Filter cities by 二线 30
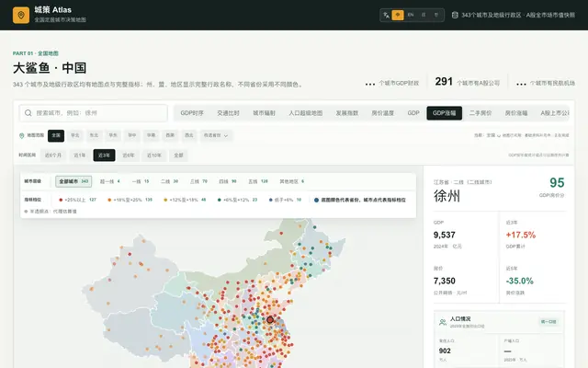Image resolution: width=588 pixels, height=368 pixels. (169, 181)
